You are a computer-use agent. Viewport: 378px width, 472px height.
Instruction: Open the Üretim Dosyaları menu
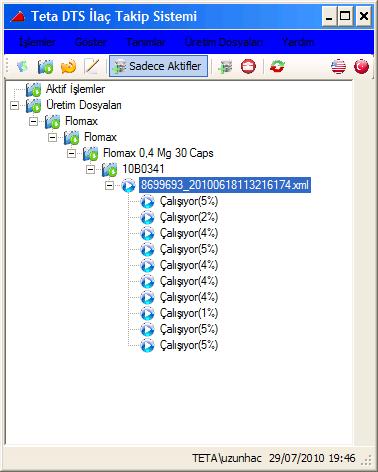point(223,42)
